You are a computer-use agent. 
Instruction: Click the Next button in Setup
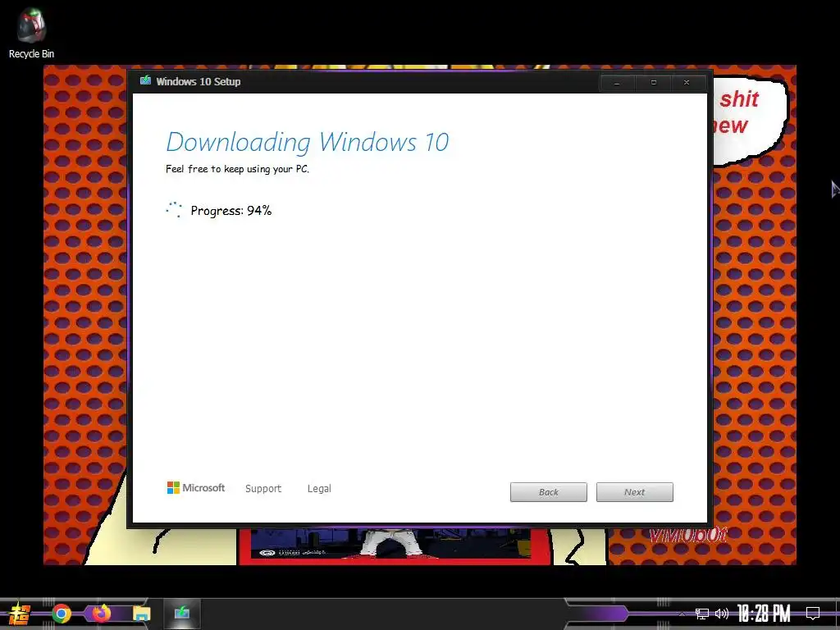tap(634, 492)
